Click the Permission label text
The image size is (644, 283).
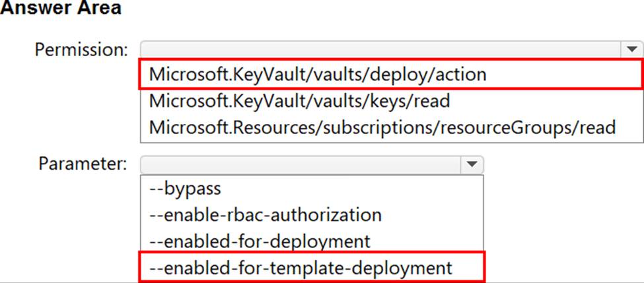[x=81, y=50]
